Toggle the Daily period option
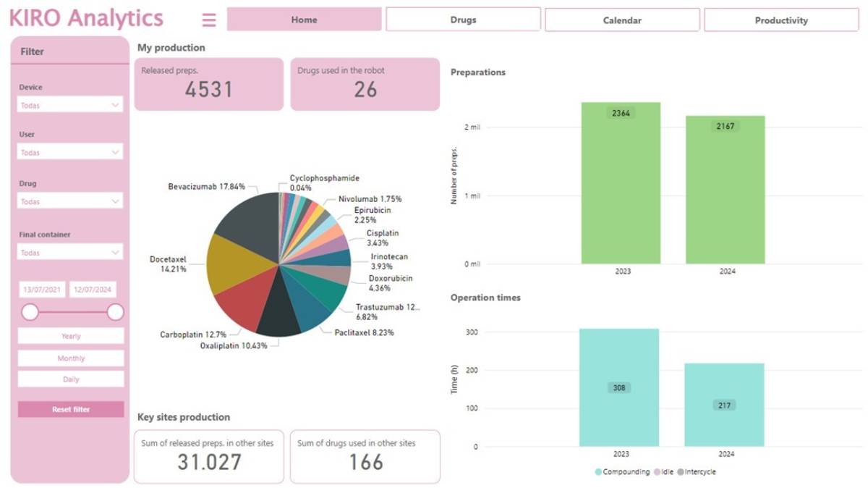 [71, 379]
